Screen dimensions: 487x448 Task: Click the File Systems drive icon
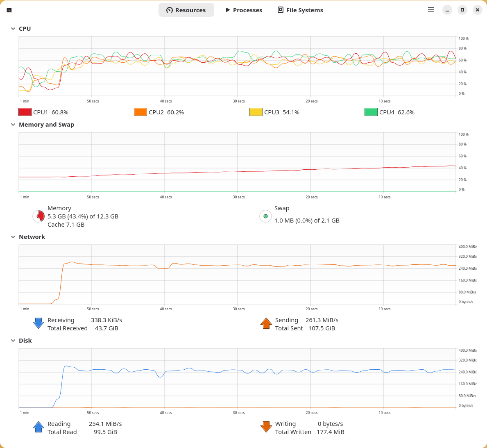point(281,10)
